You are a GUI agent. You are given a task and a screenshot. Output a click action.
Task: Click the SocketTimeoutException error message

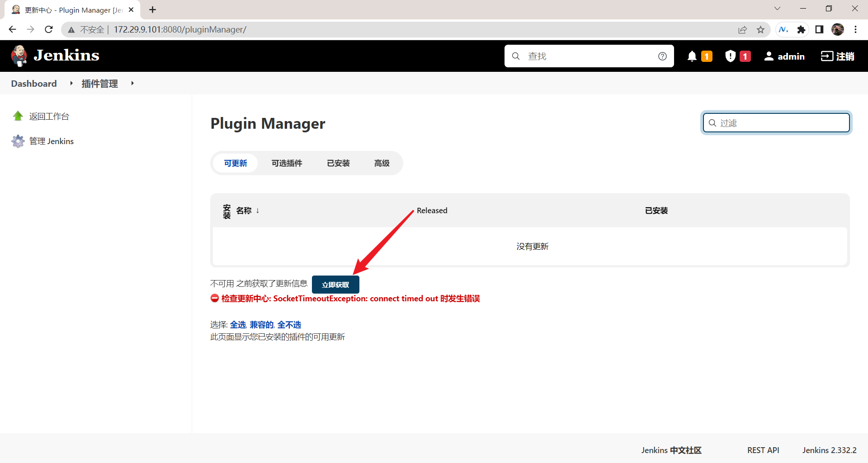tap(350, 299)
